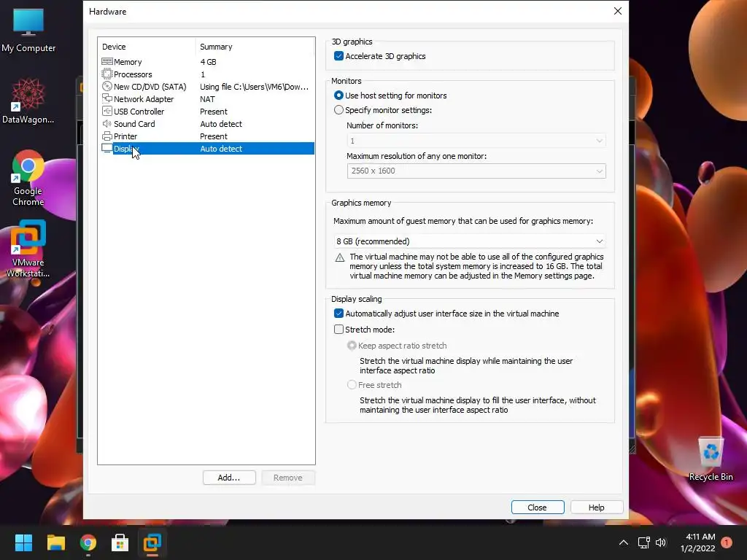Click the graphics memory warning triangle icon
747x560 pixels.
[340, 257]
